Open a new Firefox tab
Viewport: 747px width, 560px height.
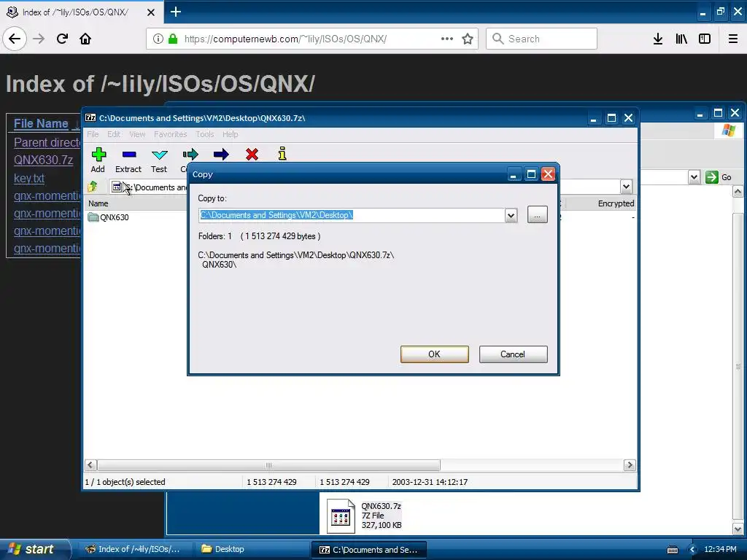click(175, 12)
